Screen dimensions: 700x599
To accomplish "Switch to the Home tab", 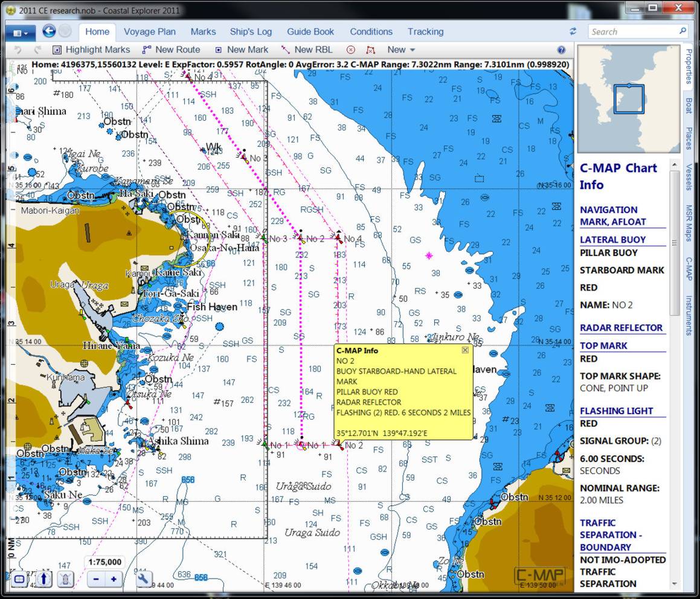I will coord(97,31).
